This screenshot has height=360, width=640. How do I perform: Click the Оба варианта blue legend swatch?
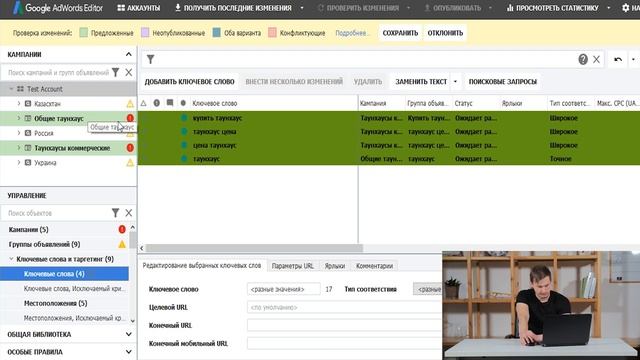click(x=217, y=33)
